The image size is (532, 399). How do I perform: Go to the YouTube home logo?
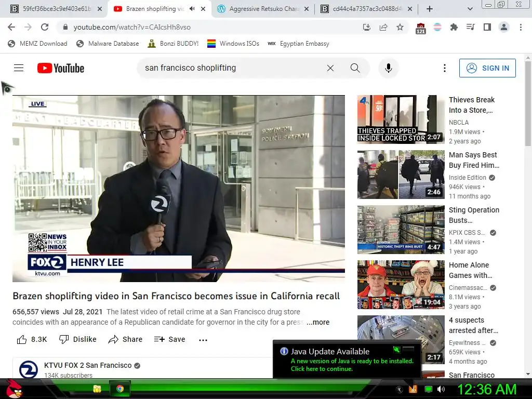61,68
